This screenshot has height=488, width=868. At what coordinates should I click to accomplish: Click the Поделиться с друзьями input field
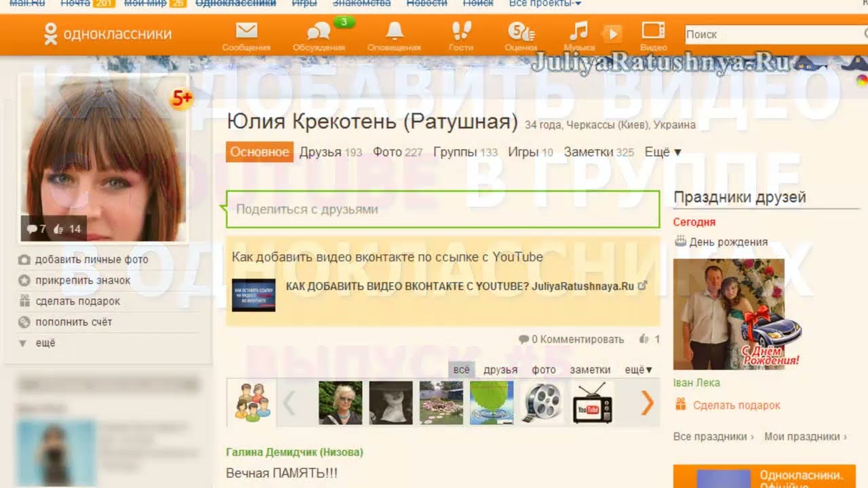point(443,209)
